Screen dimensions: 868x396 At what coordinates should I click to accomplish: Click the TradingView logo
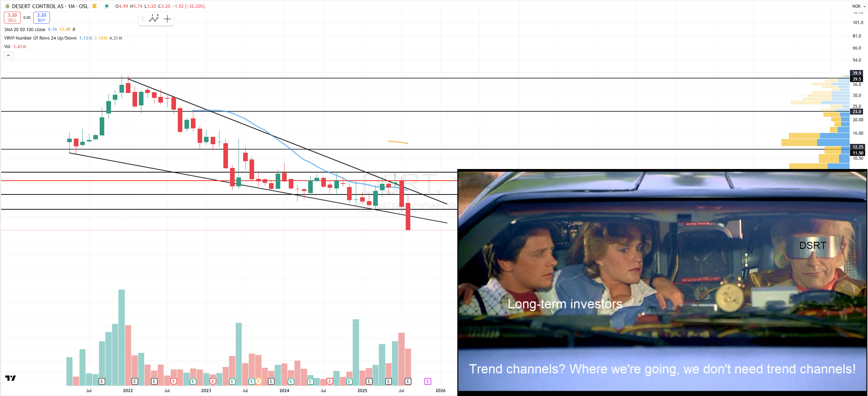[x=11, y=378]
